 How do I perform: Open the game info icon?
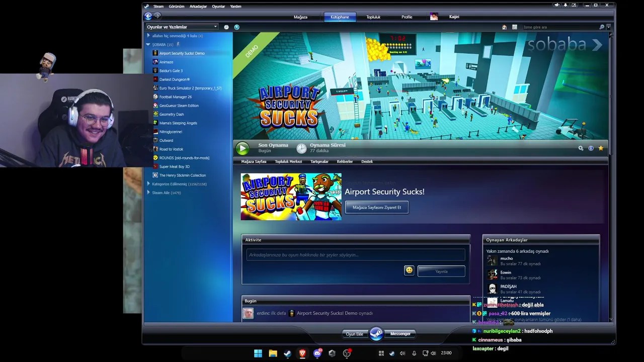(x=591, y=148)
